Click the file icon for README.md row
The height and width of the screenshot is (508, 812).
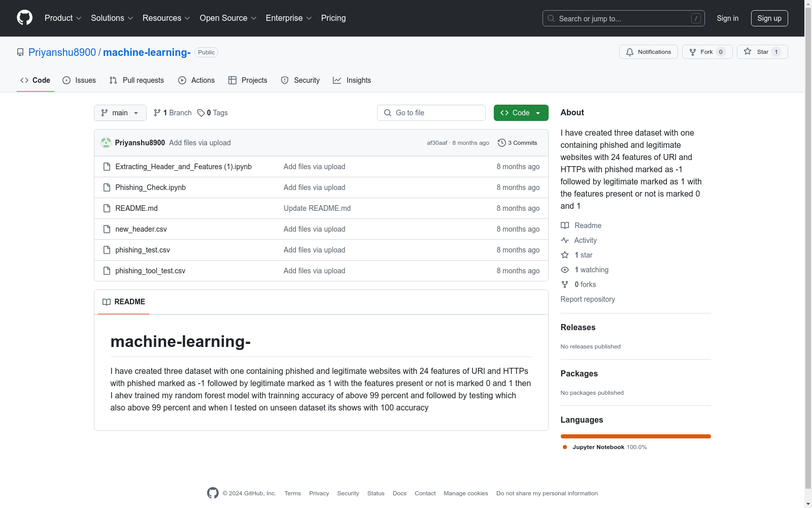(107, 208)
